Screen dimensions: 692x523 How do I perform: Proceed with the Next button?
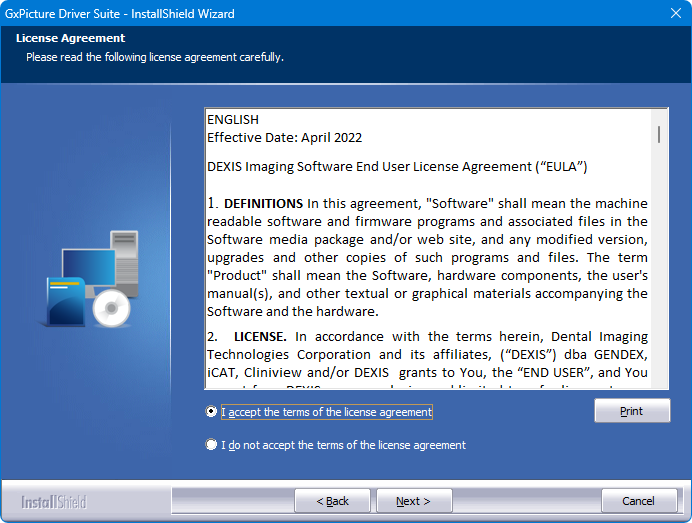coord(413,501)
